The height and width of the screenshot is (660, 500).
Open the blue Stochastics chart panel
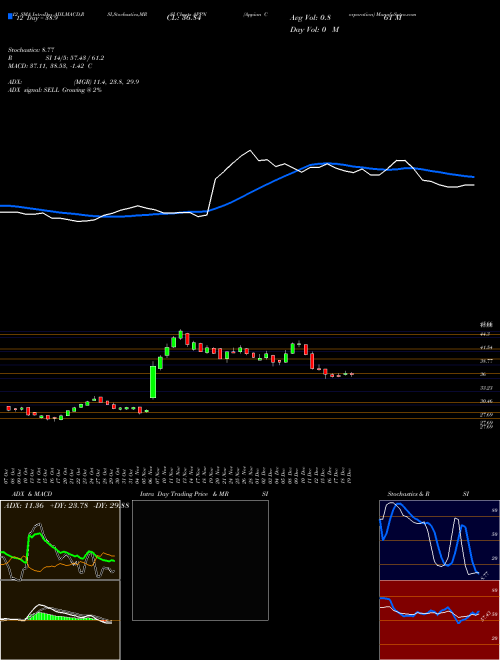tap(439, 540)
